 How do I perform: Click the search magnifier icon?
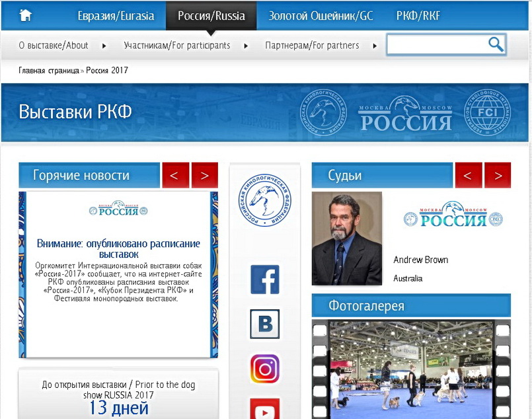pos(496,44)
